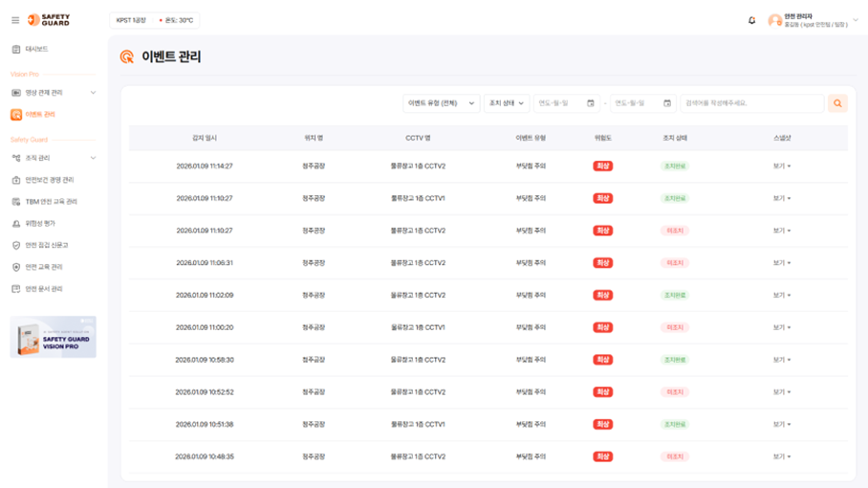
Task: Go to TBM 안전 교육 관리 menu
Action: click(x=51, y=202)
